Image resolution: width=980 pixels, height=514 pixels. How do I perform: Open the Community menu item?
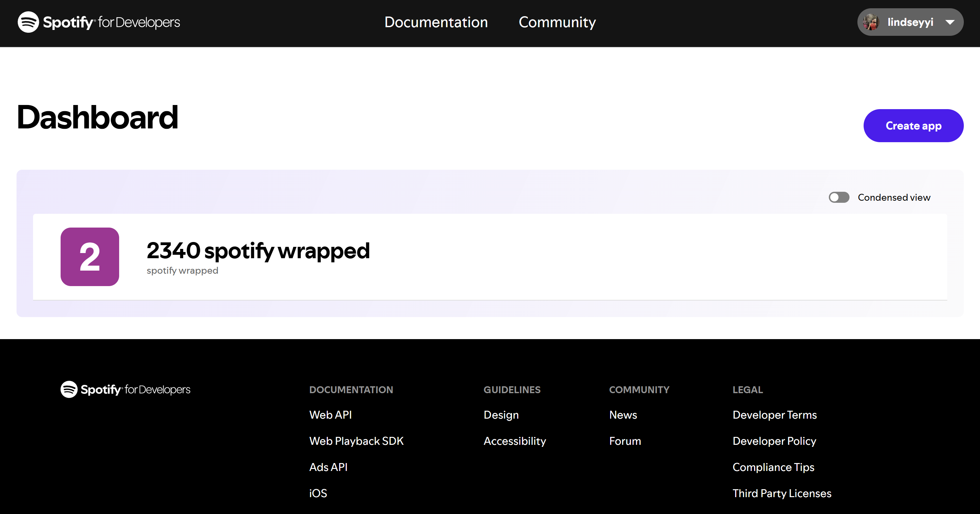tap(557, 22)
